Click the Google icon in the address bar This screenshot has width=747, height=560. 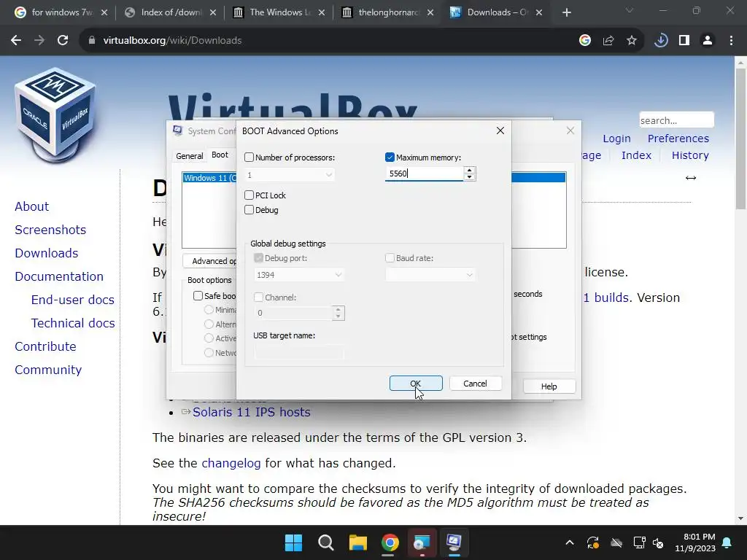tap(585, 41)
